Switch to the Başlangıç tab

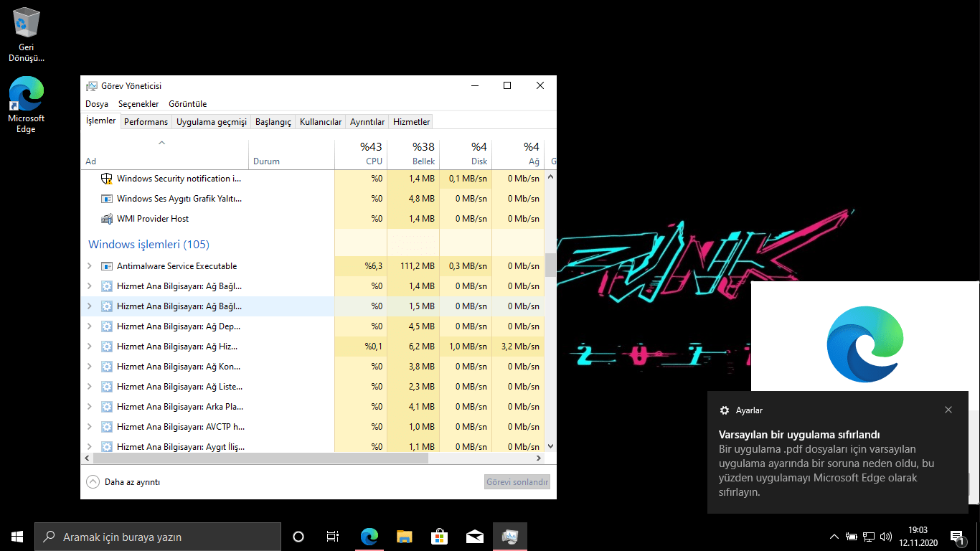click(273, 122)
